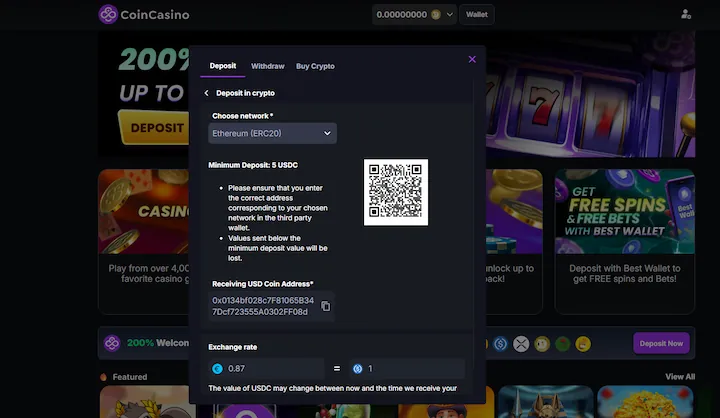The width and height of the screenshot is (720, 418).
Task: Click the yellow coin icon after Pepe
Action: [583, 344]
